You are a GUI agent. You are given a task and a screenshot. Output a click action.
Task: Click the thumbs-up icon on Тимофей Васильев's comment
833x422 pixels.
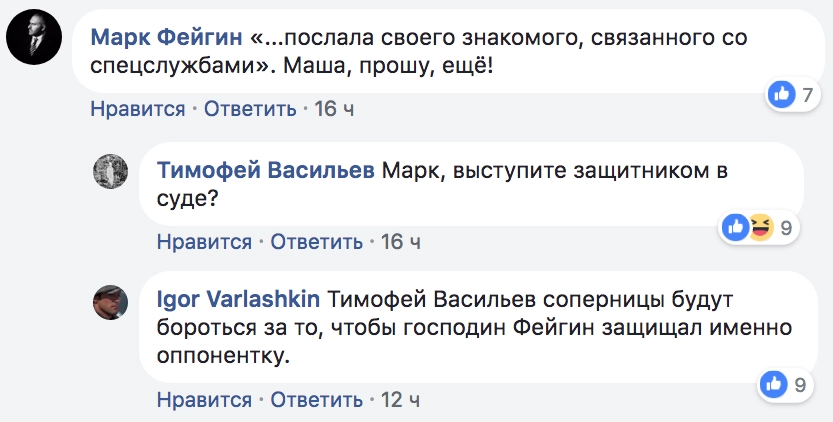click(736, 228)
